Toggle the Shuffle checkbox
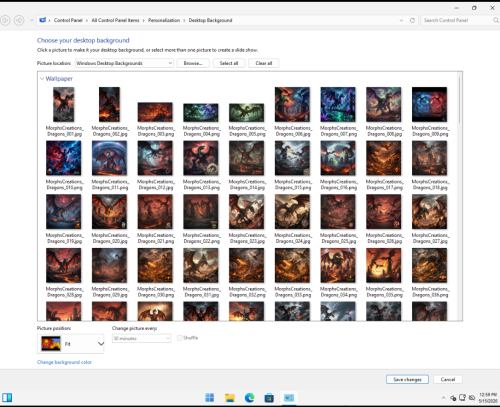500x407 pixels. (x=180, y=338)
